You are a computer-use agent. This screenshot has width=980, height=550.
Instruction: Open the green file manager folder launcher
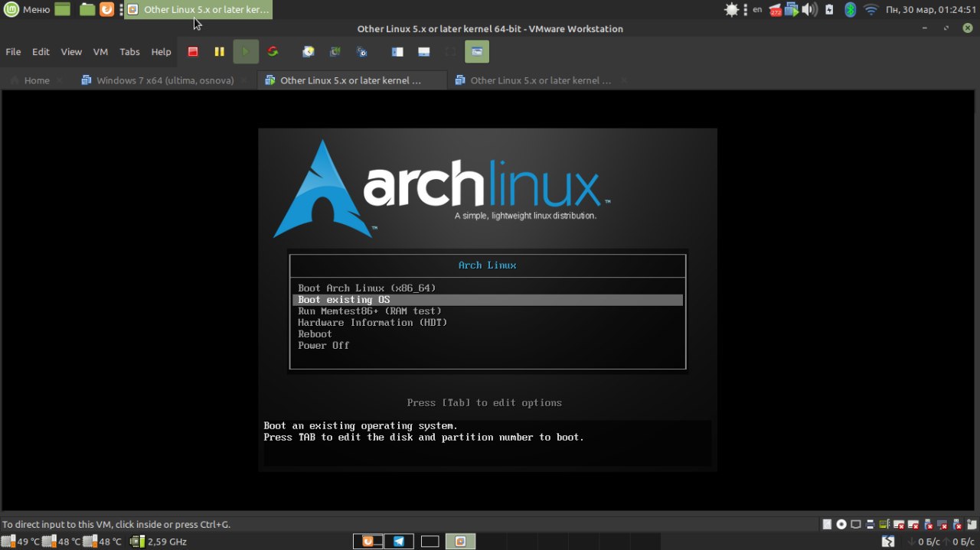click(87, 9)
